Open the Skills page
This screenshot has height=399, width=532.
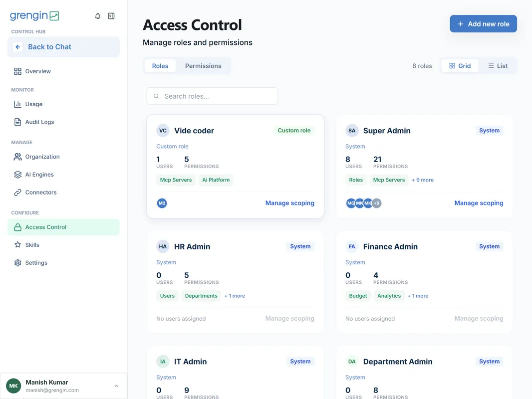coord(63,245)
